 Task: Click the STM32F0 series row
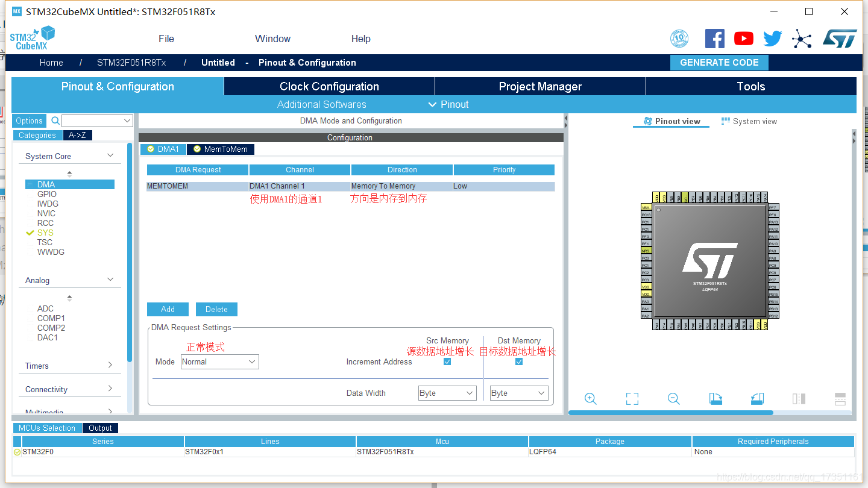(x=433, y=452)
